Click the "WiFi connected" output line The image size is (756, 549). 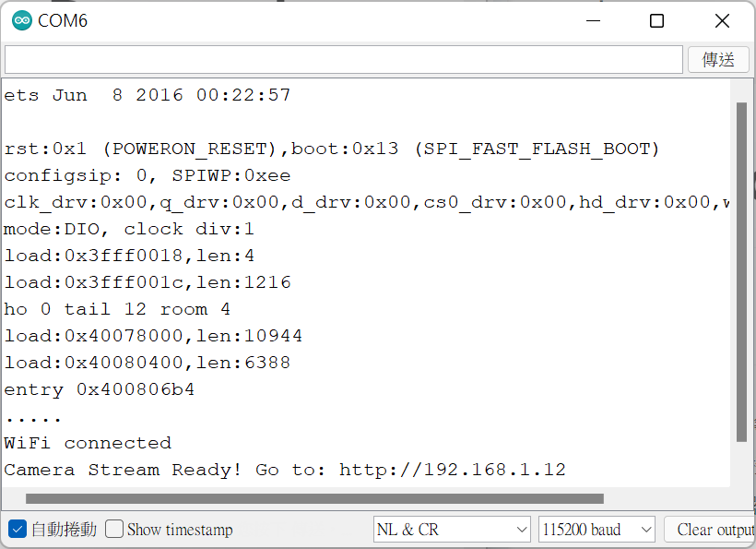click(88, 443)
